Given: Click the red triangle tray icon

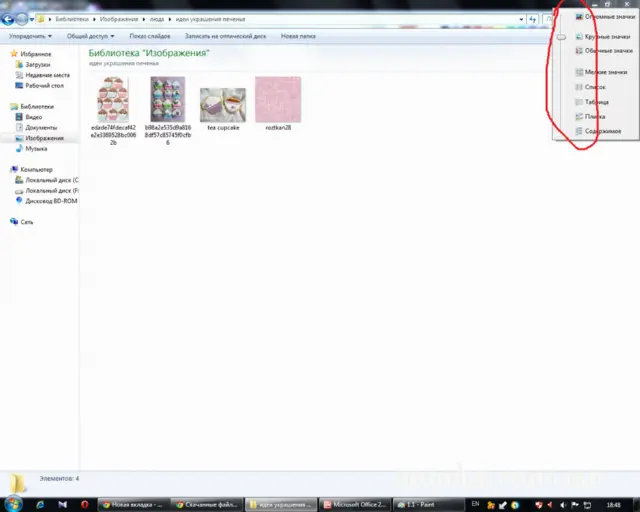Looking at the screenshot, I should pos(550,505).
